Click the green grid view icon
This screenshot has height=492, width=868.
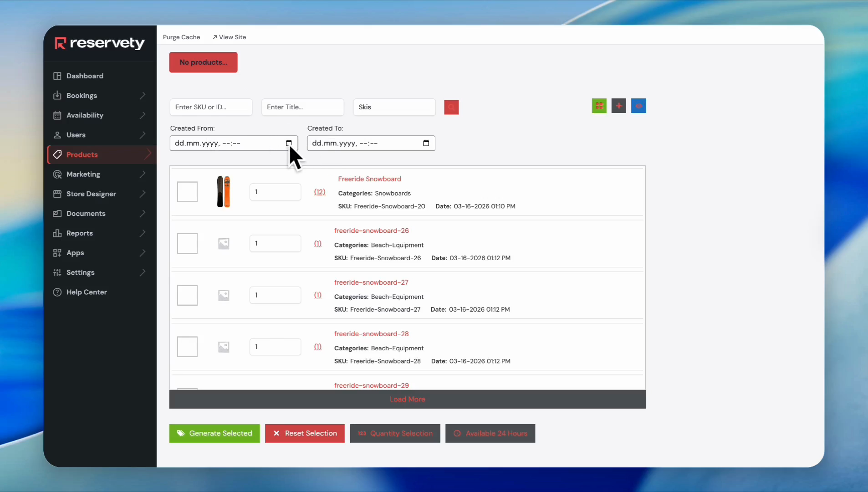click(599, 106)
